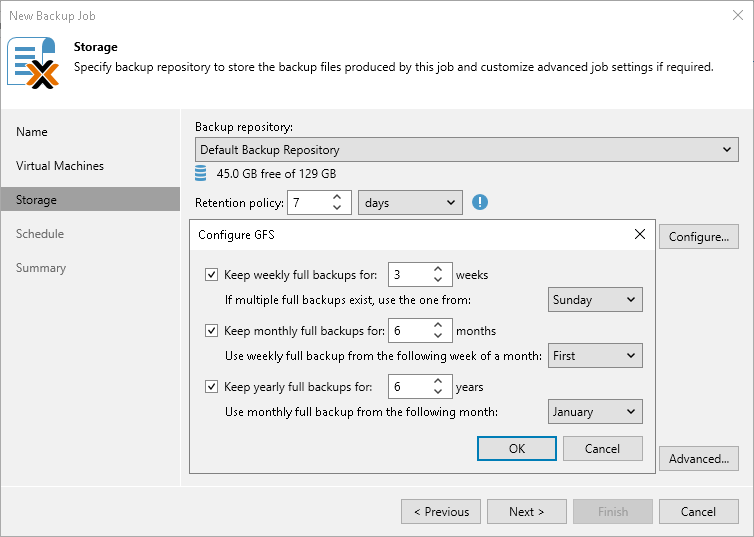Uncheck Keep weekly full backups checkbox
Image resolution: width=754 pixels, height=537 pixels.
tap(211, 275)
